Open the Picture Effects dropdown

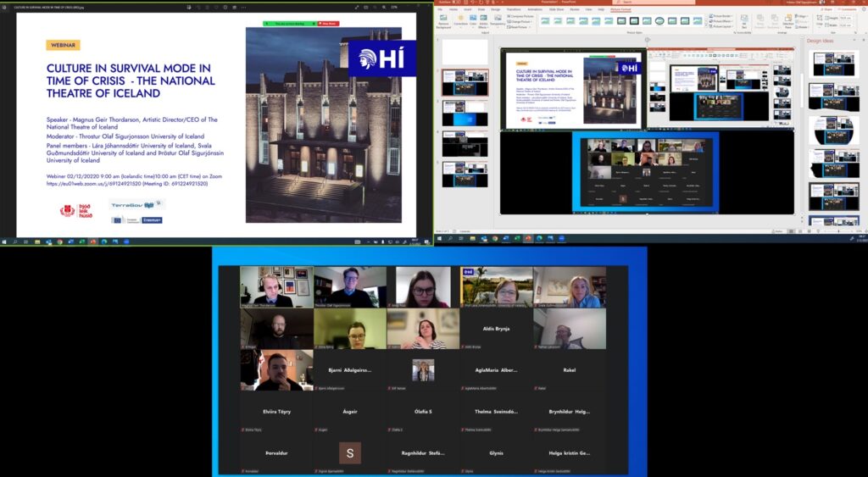coord(721,21)
